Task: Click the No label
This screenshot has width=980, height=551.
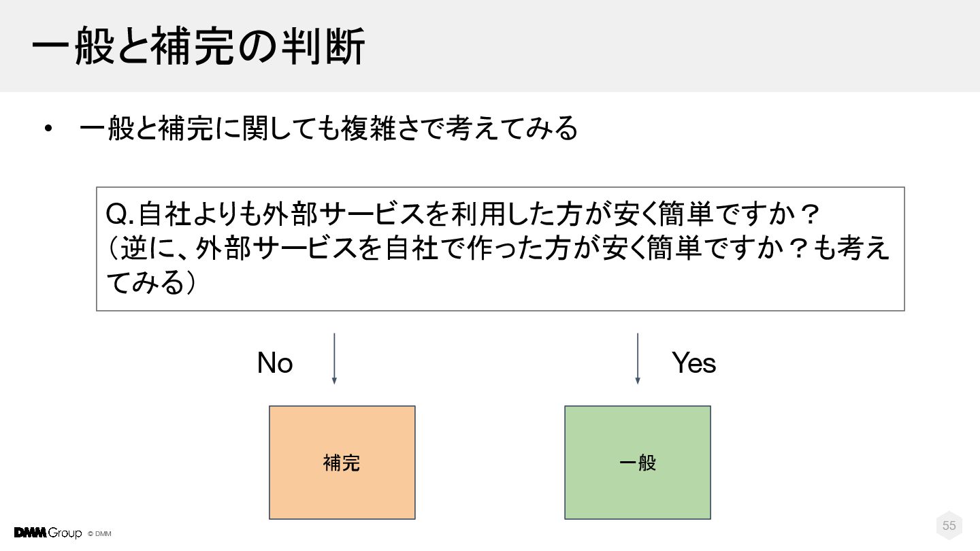Action: pyautogui.click(x=275, y=363)
